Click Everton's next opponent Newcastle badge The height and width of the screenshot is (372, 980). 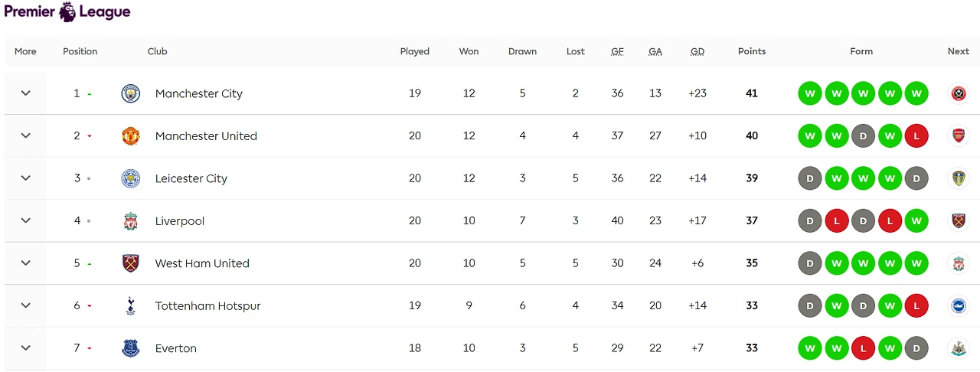point(958,349)
